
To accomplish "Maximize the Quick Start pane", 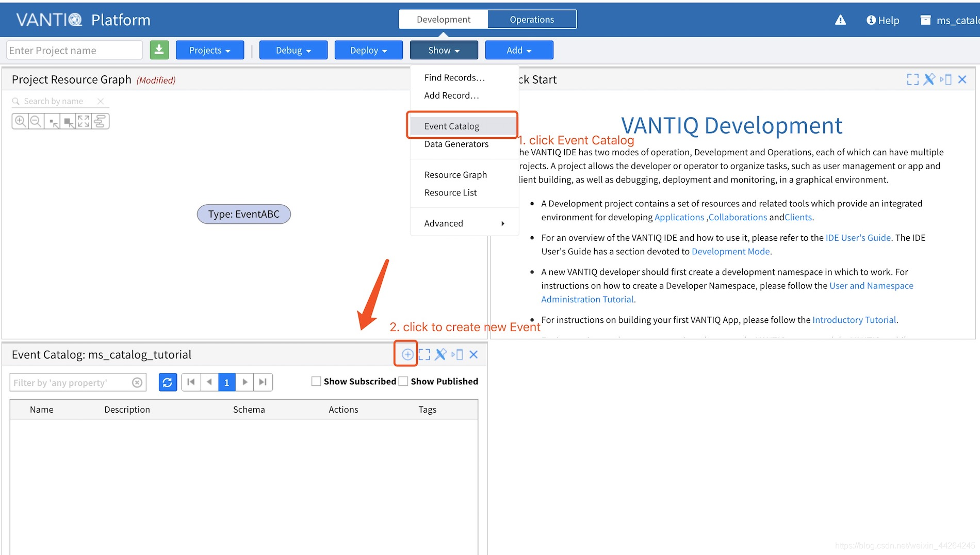I will [912, 79].
